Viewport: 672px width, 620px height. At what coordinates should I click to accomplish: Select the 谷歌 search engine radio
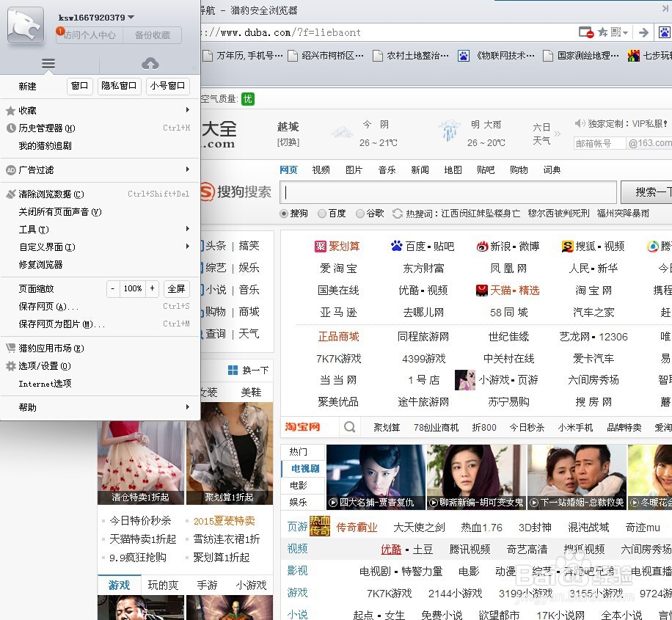click(x=360, y=214)
